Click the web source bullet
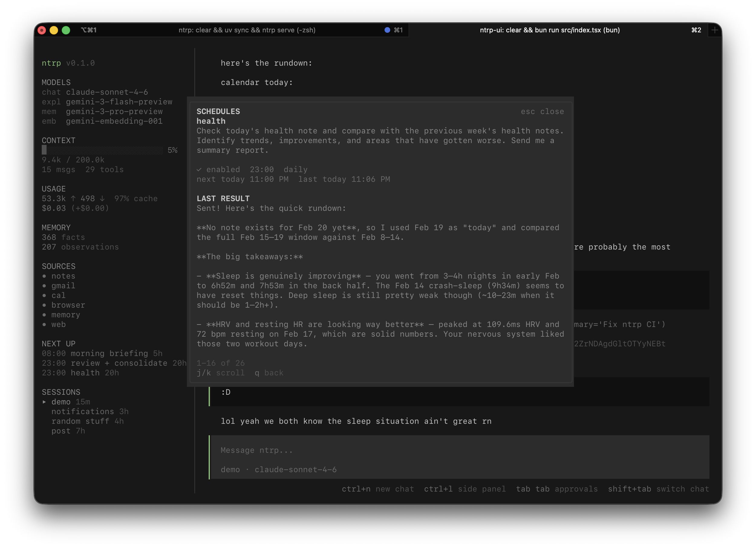The height and width of the screenshot is (549, 756). [44, 325]
